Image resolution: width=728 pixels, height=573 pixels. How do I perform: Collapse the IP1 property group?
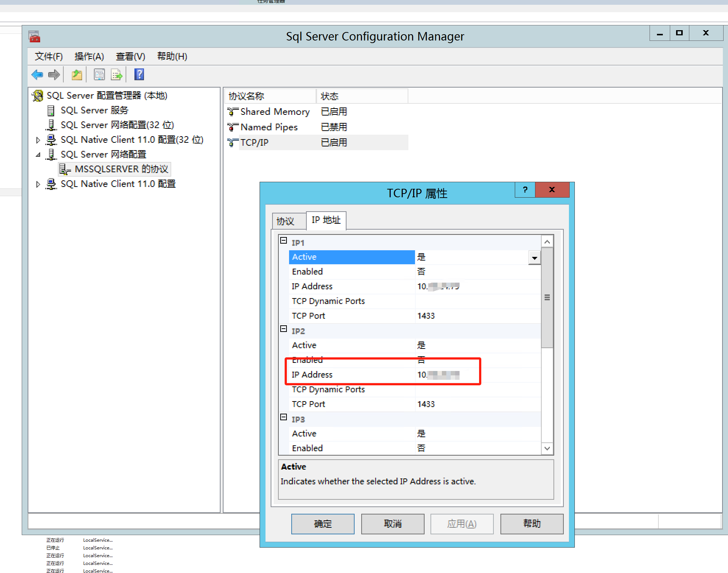point(284,241)
